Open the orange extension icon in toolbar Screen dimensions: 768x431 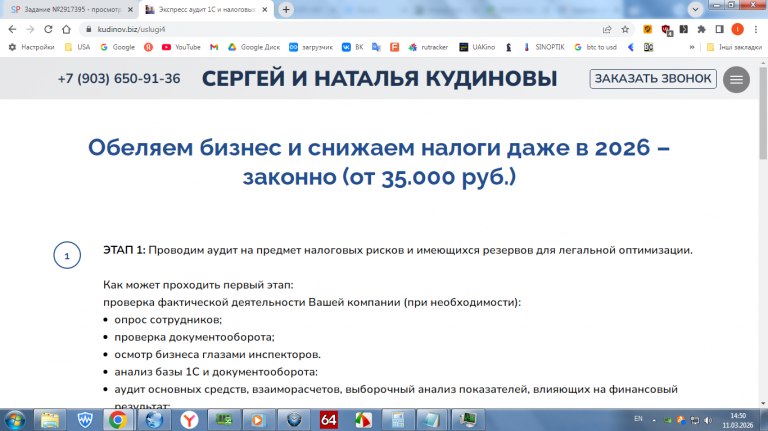point(648,29)
